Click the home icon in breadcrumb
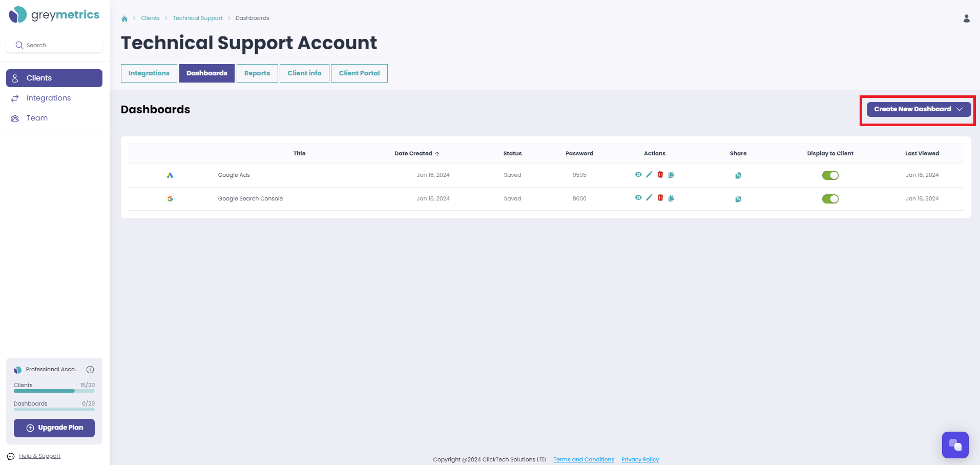 click(x=124, y=18)
